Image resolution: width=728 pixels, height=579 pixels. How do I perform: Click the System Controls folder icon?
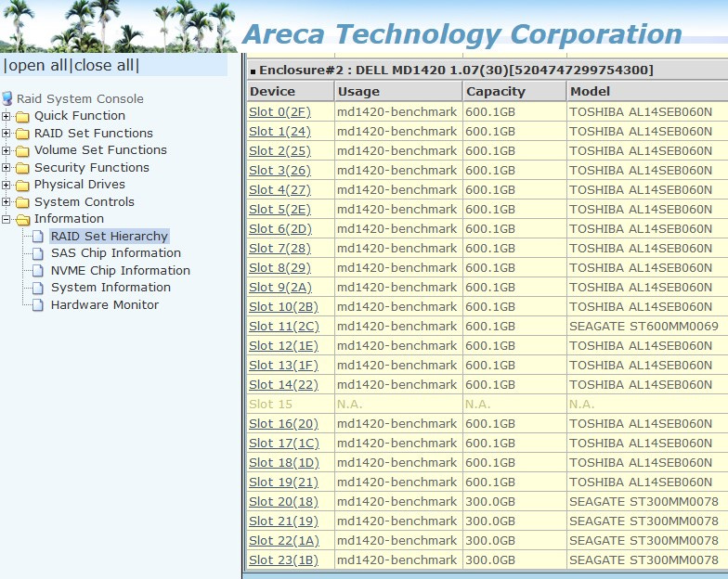22,202
